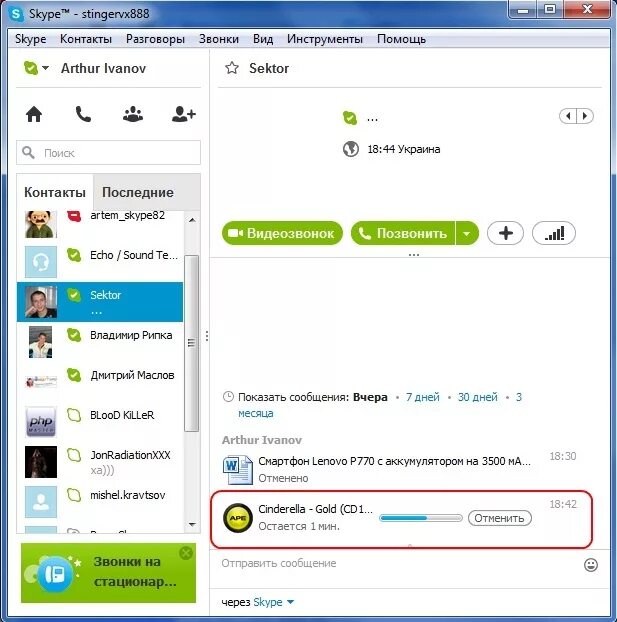Viewport: 617px width, 622px height.
Task: Start a video call with Videozvonok button
Action: pyautogui.click(x=282, y=233)
